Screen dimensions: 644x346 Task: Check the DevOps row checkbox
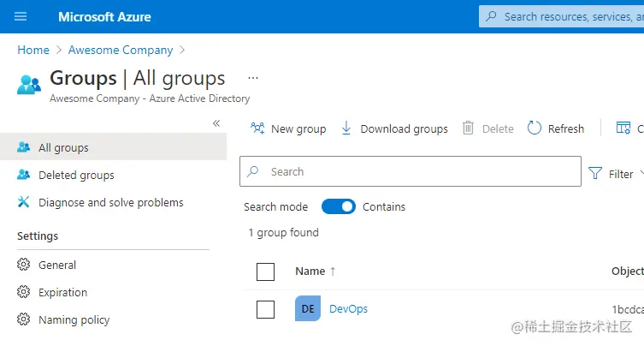click(265, 309)
